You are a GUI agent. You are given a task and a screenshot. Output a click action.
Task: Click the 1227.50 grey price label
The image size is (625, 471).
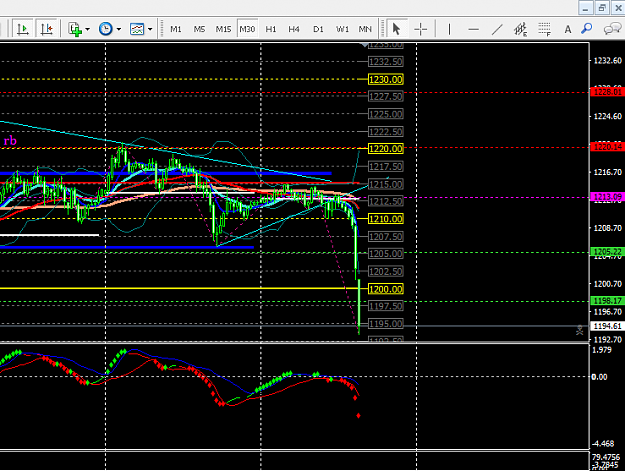pyautogui.click(x=385, y=96)
